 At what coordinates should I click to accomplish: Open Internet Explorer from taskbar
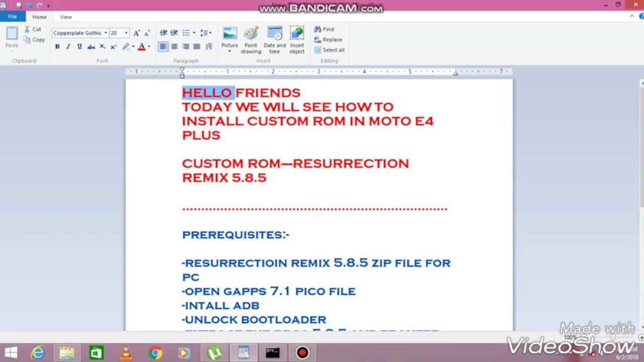click(x=38, y=353)
